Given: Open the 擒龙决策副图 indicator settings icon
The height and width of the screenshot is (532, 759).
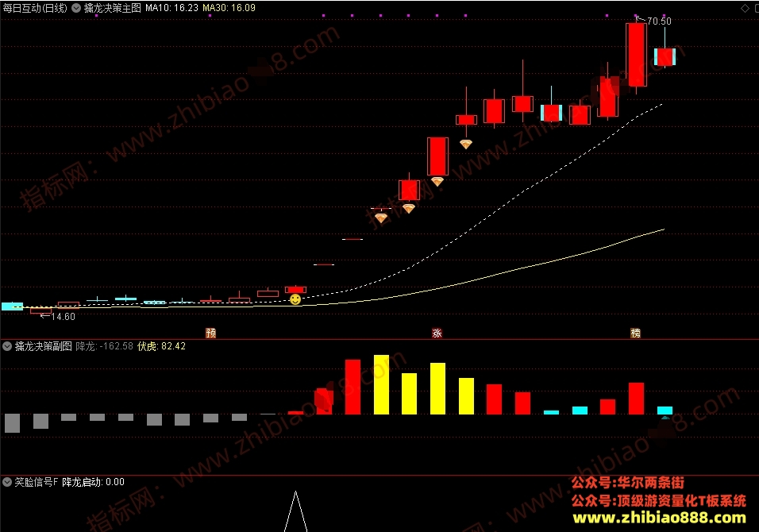Looking at the screenshot, I should coord(7,346).
